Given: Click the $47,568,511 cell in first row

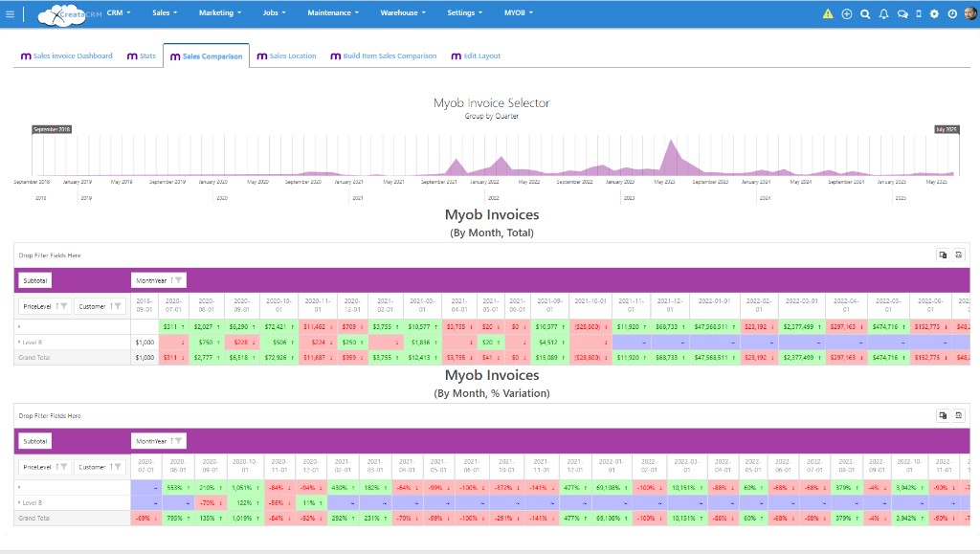Looking at the screenshot, I should click(x=714, y=326).
